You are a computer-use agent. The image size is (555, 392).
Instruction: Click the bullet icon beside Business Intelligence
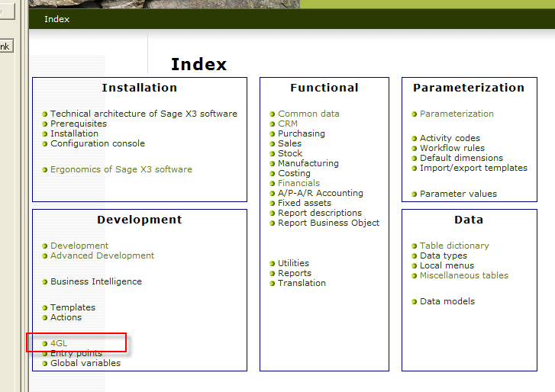pos(45,282)
